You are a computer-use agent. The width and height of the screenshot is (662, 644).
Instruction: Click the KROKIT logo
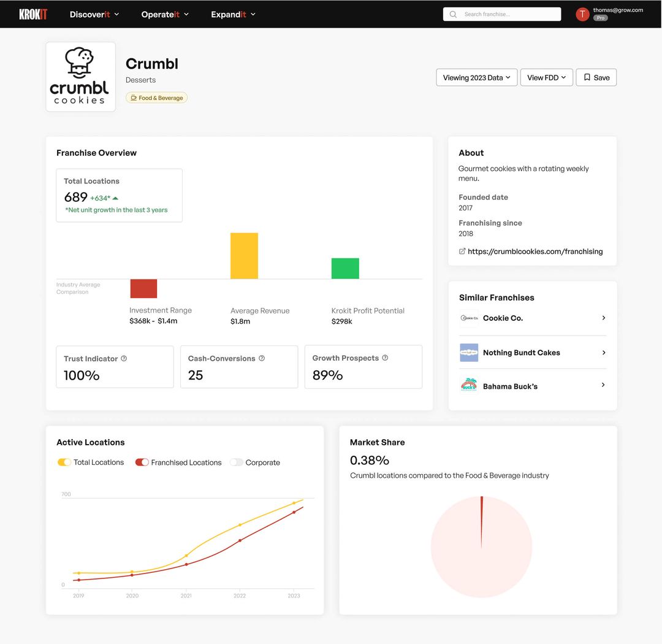tap(33, 13)
